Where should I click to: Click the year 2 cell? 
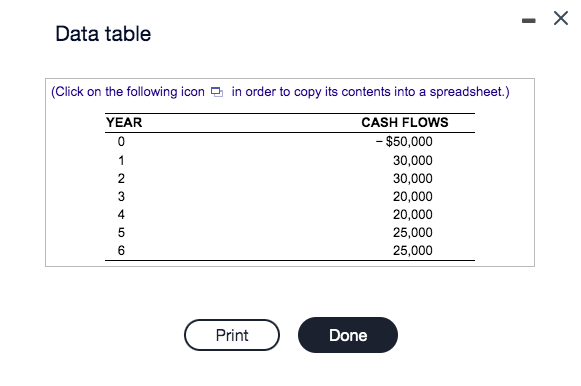click(121, 179)
